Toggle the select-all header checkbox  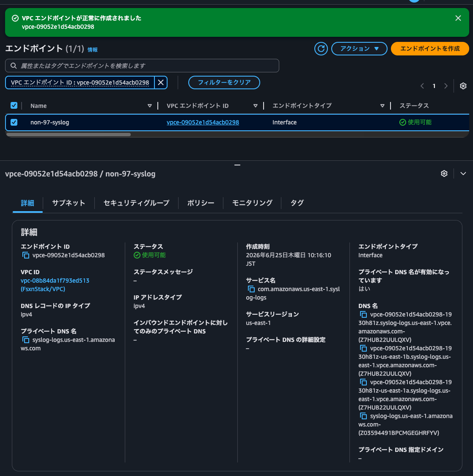tap(14, 105)
